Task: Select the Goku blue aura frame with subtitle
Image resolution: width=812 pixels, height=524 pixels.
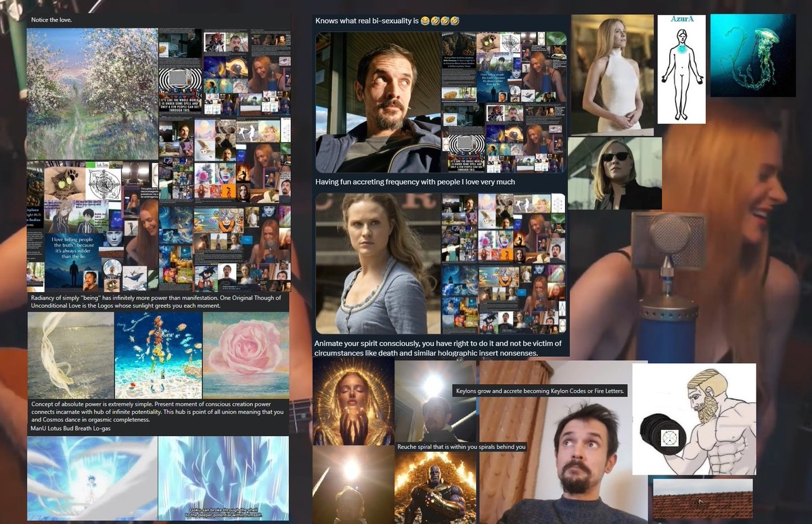Action: pos(223,478)
